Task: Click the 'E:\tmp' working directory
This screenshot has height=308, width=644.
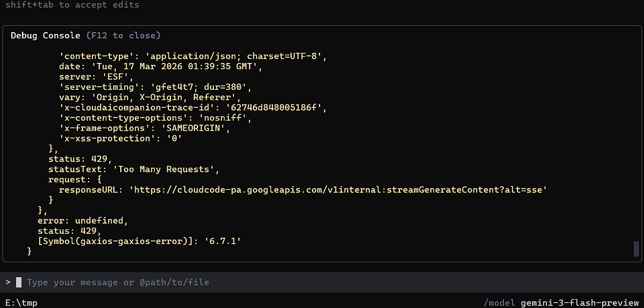Action: [21, 303]
